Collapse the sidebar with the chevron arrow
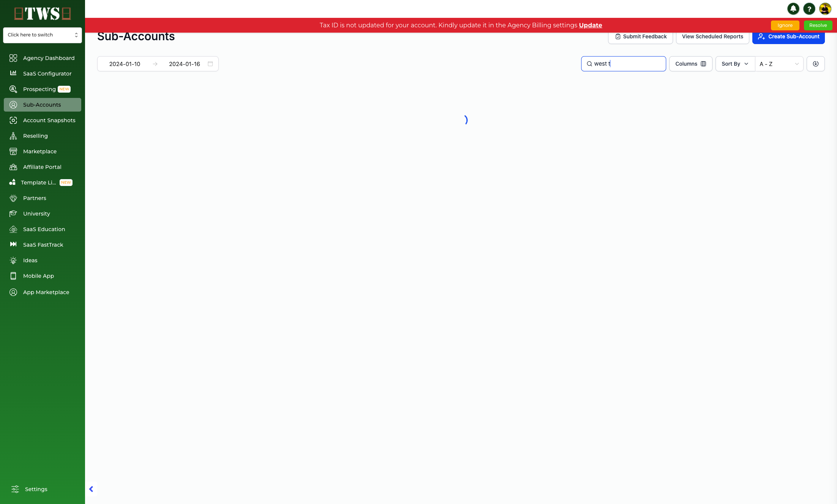Screen dimensions: 837x504 pyautogui.click(x=91, y=489)
